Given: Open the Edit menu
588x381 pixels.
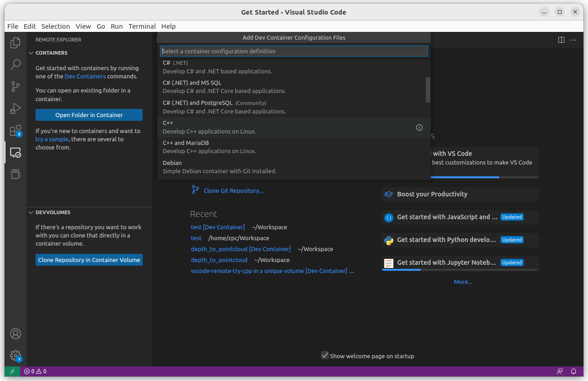Looking at the screenshot, I should pyautogui.click(x=30, y=26).
